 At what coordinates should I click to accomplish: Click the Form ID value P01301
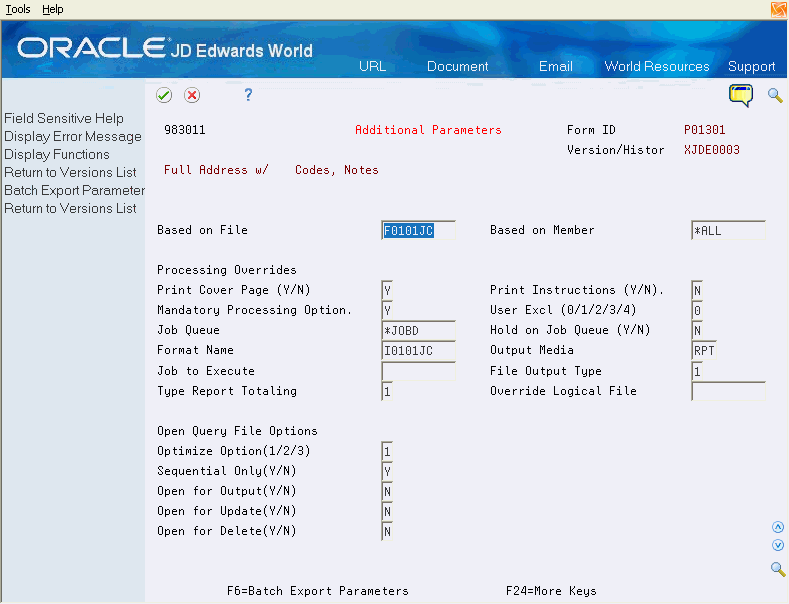point(704,130)
